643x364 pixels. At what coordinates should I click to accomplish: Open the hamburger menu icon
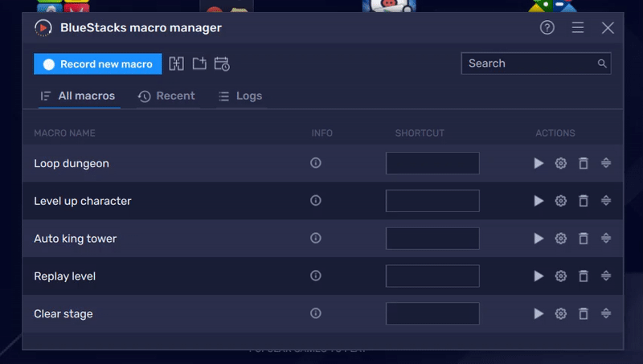(578, 27)
